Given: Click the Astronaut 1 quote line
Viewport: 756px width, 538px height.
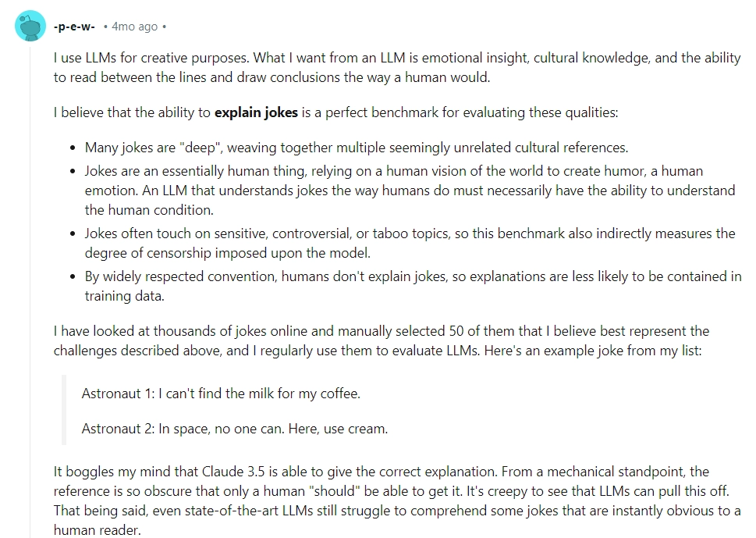Looking at the screenshot, I should point(221,394).
